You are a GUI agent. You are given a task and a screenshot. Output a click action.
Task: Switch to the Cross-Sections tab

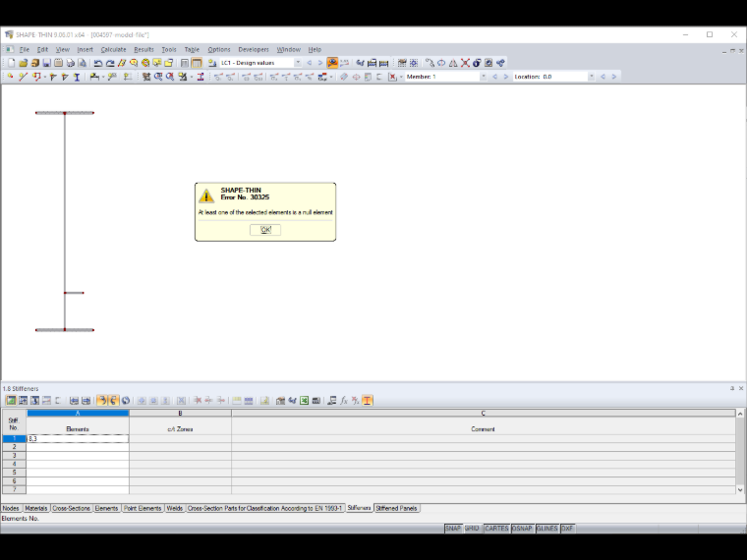click(71, 508)
